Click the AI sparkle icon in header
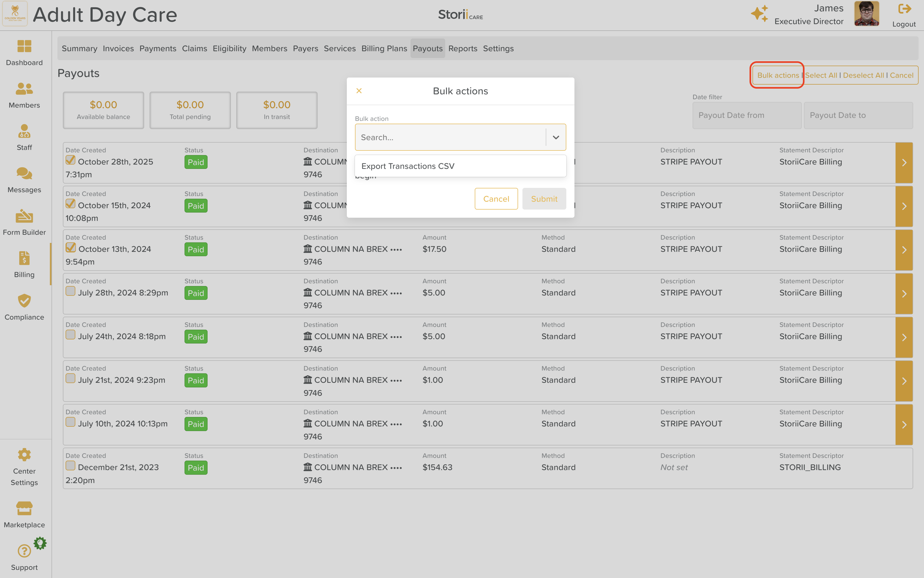 [x=759, y=14]
